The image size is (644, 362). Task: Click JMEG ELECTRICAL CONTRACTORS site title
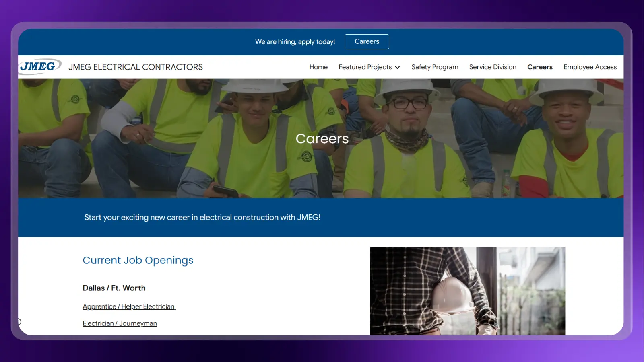click(x=136, y=67)
